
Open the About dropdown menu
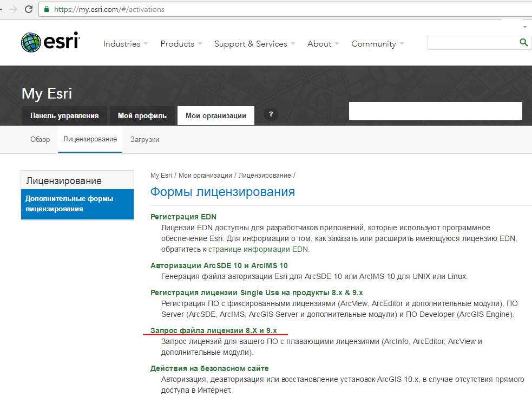(323, 44)
